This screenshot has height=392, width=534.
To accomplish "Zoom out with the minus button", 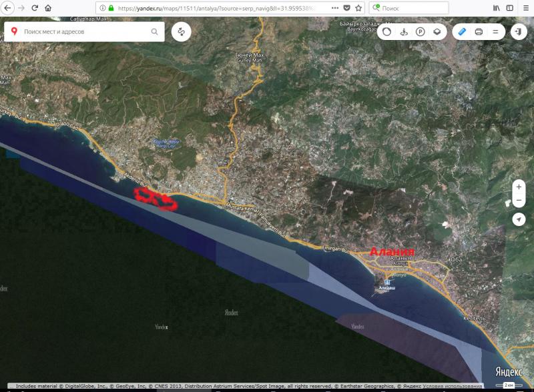I will pyautogui.click(x=519, y=201).
